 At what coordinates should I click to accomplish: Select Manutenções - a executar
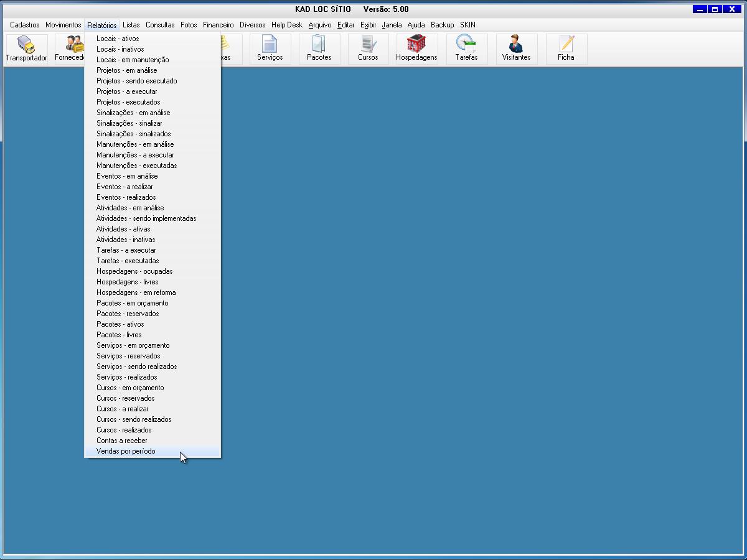(x=153, y=155)
